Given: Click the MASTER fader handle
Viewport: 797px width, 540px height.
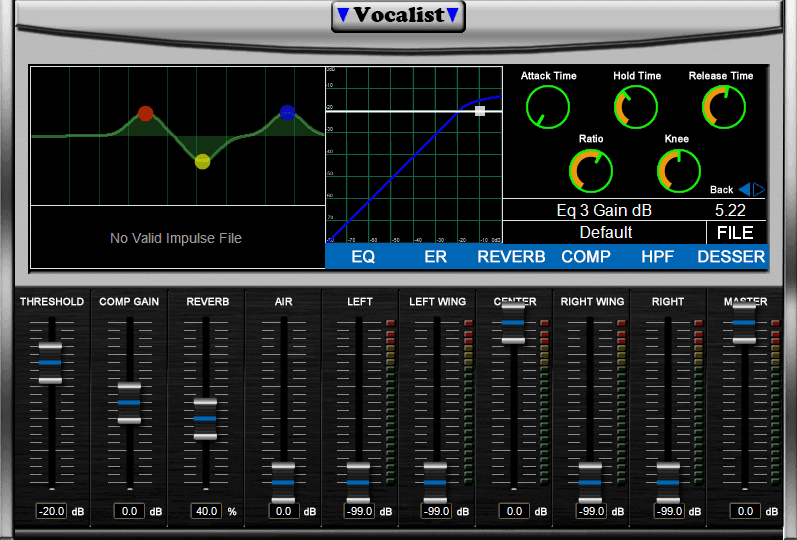Looking at the screenshot, I should (x=744, y=323).
